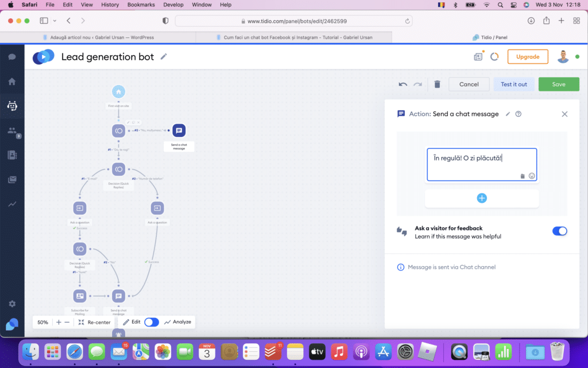
Task: Toggle between Edit and Analyze mode
Action: [x=152, y=322]
